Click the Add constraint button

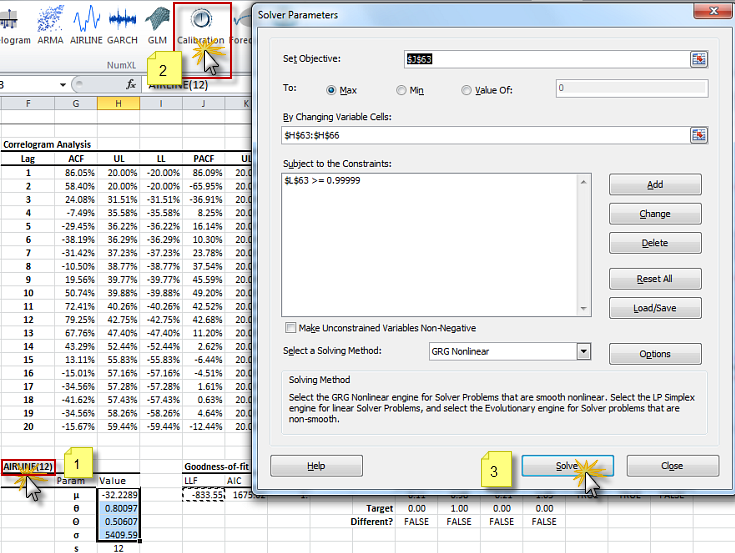tap(655, 184)
